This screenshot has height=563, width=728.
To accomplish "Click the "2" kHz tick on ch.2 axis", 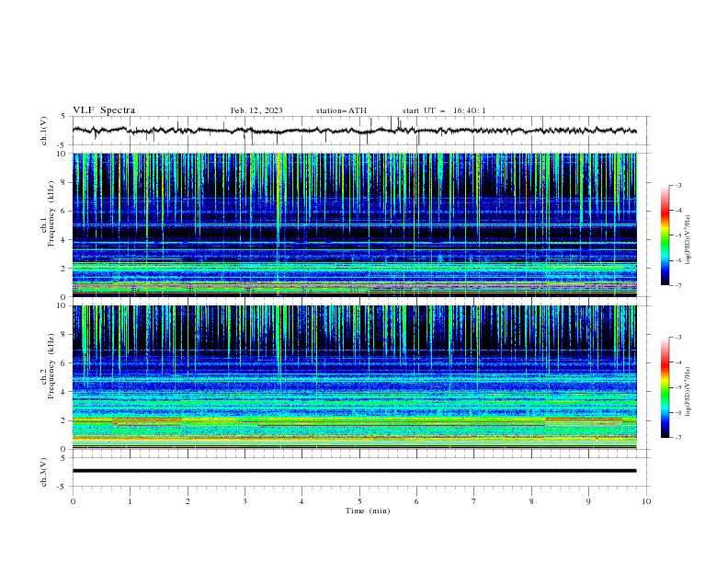I will click(x=64, y=420).
